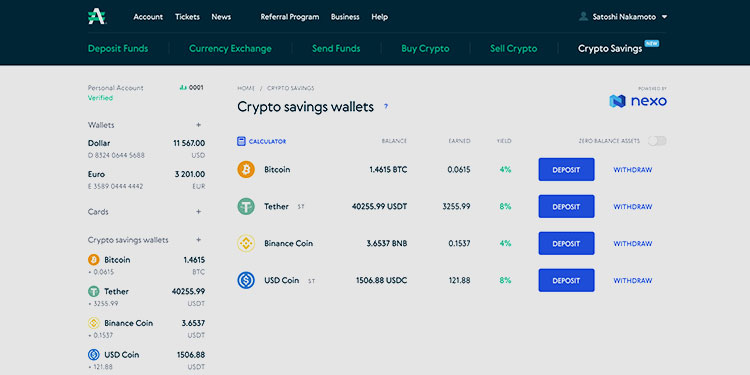Viewport: 750px width, 375px height.
Task: Click the USD Coin icon in the sidebar
Action: click(93, 354)
